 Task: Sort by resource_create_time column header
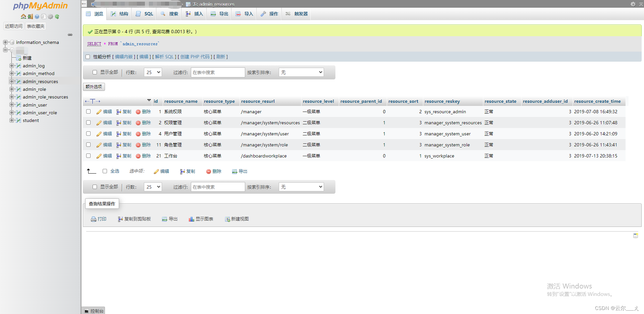coord(597,101)
